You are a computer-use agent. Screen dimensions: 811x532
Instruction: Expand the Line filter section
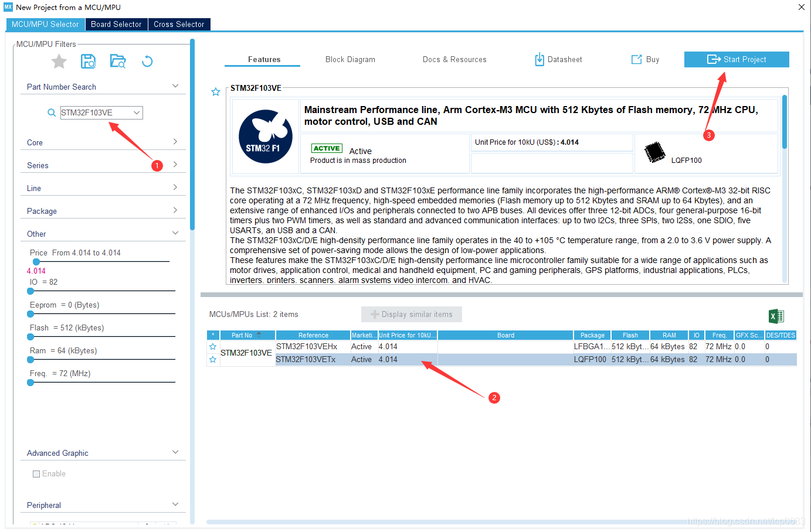point(175,187)
